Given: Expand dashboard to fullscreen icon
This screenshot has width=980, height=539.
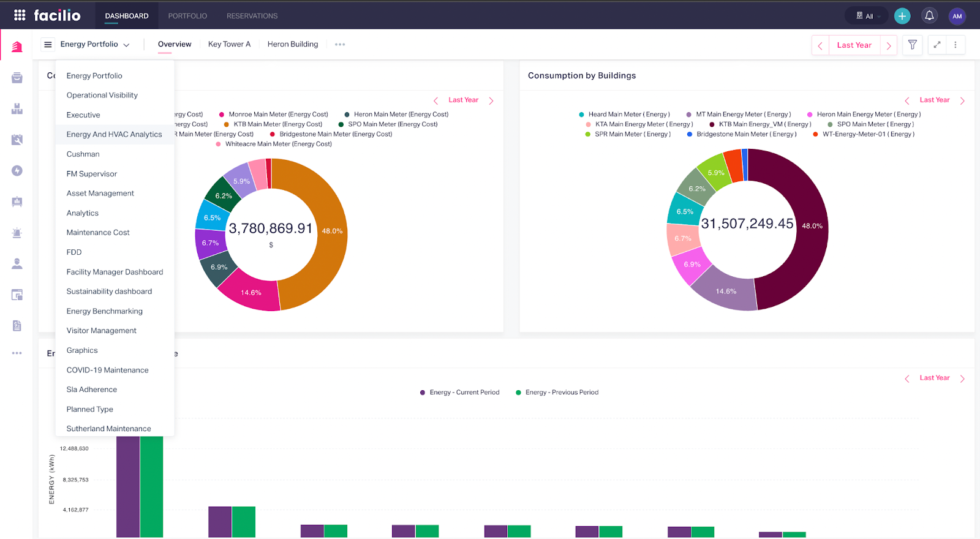Looking at the screenshot, I should (x=937, y=45).
